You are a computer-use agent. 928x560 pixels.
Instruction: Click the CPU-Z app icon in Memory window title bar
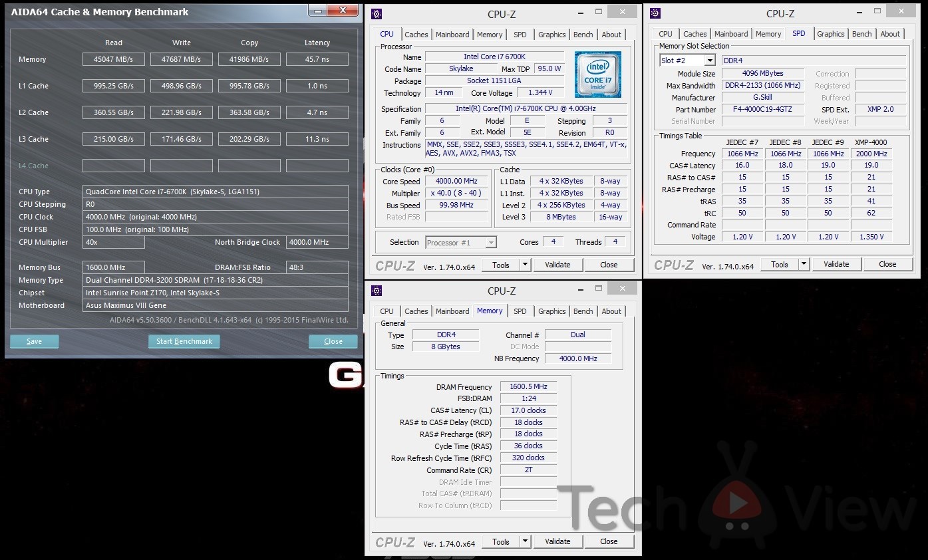pos(377,291)
